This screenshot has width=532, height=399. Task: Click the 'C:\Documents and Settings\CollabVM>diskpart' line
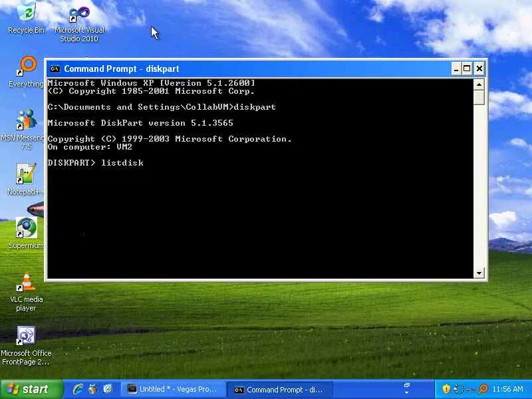click(x=162, y=107)
